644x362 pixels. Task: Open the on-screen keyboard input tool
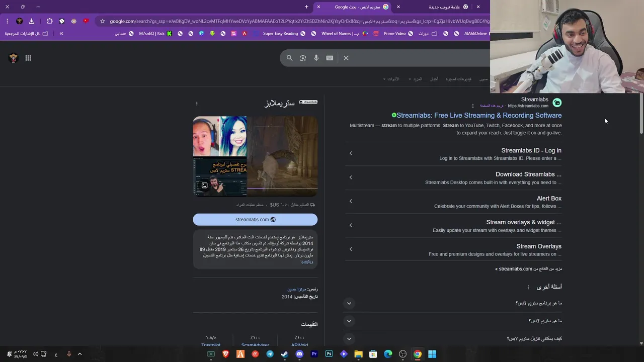(330, 58)
